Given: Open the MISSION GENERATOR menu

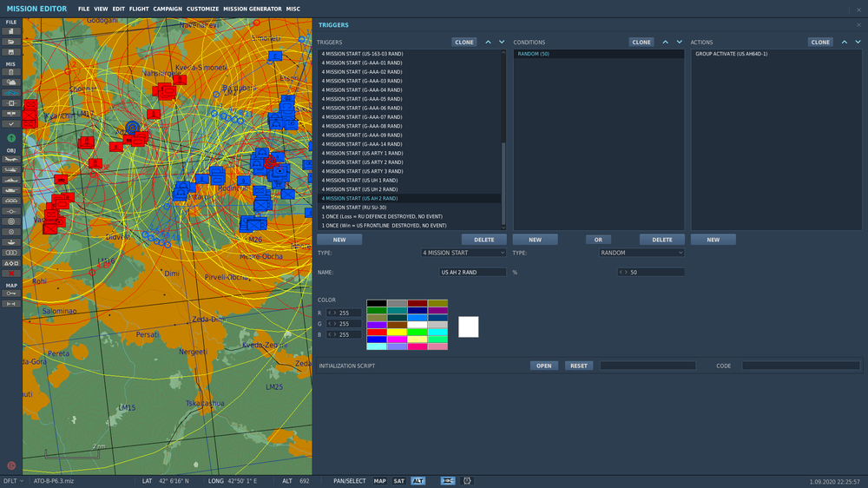Looking at the screenshot, I should point(252,9).
